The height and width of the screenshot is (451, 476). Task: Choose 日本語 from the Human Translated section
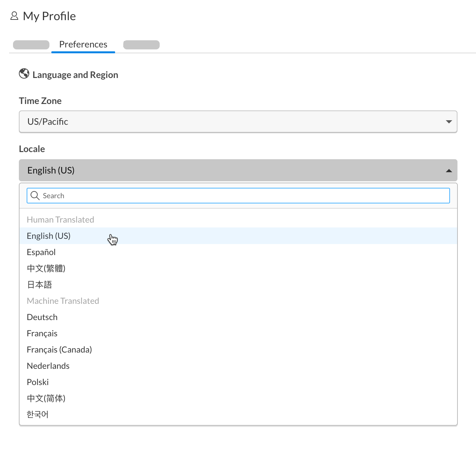39,285
